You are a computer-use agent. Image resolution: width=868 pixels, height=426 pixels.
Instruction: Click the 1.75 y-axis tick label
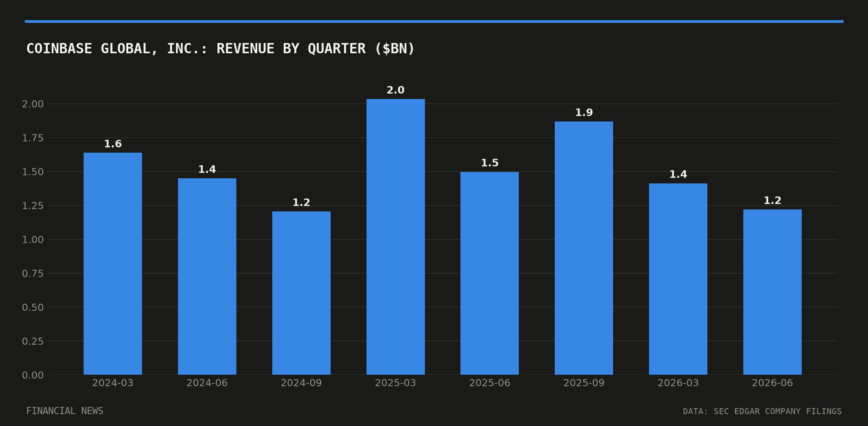tap(33, 138)
